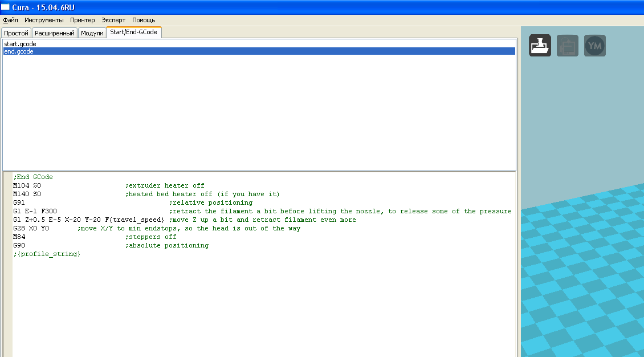Screen dimensions: 644x357
Task: Click the YM share icon
Action: pos(595,46)
